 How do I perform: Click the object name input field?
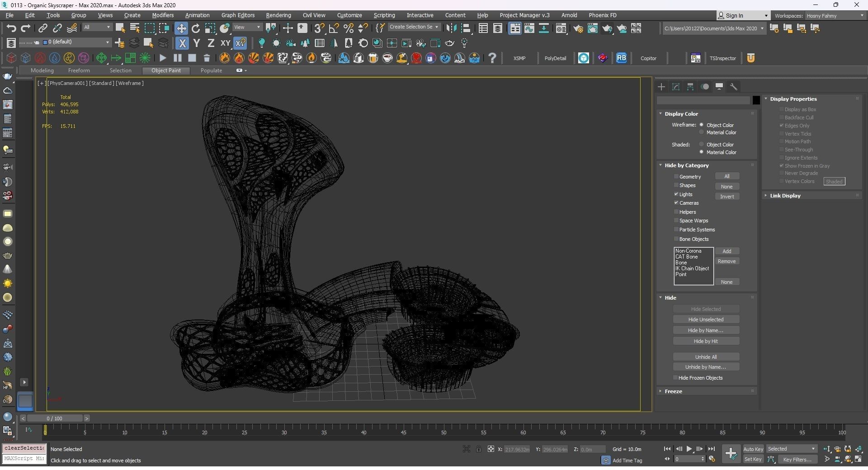click(x=703, y=100)
